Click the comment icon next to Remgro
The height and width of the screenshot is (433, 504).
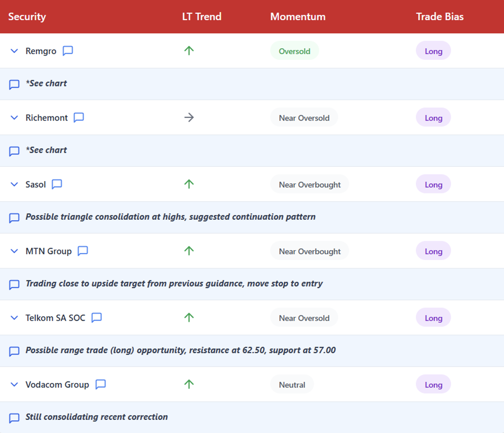point(68,51)
